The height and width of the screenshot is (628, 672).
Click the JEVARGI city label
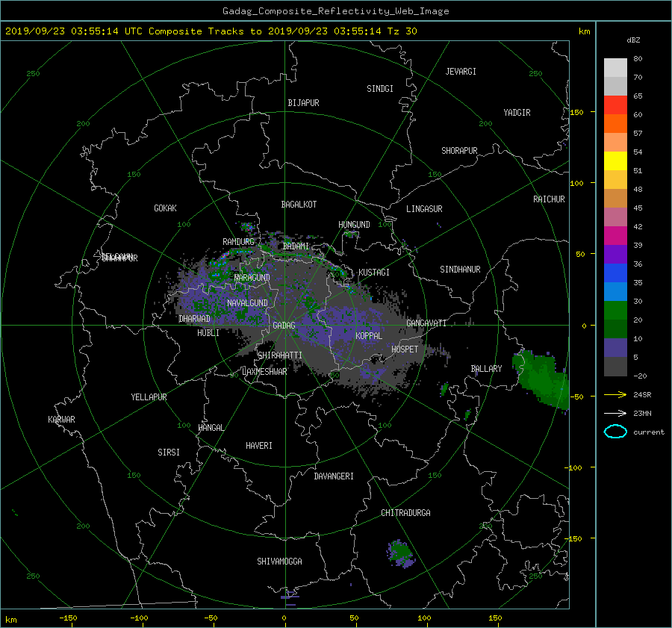[x=461, y=72]
